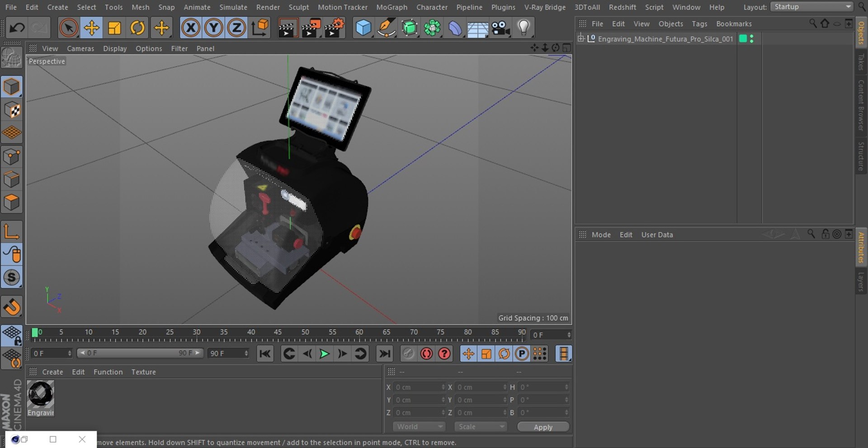Viewport: 868px width, 448px height.
Task: Add a deformer bend icon
Action: 455,28
